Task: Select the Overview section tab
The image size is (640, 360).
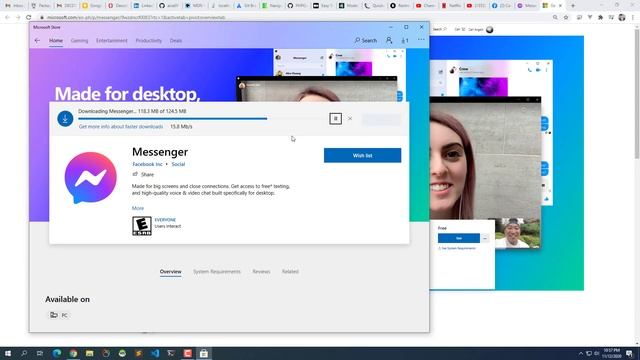Action: (x=171, y=271)
